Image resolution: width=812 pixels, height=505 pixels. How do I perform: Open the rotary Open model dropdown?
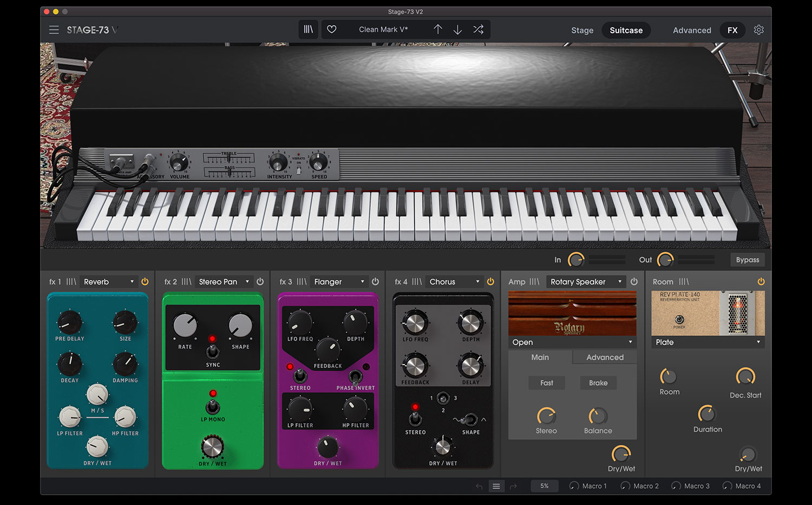[x=572, y=342]
